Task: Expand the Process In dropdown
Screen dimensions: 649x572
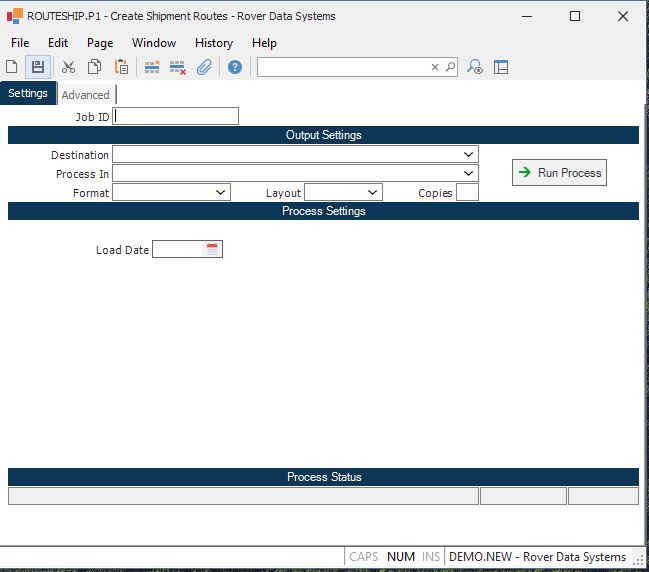Action: [x=469, y=174]
